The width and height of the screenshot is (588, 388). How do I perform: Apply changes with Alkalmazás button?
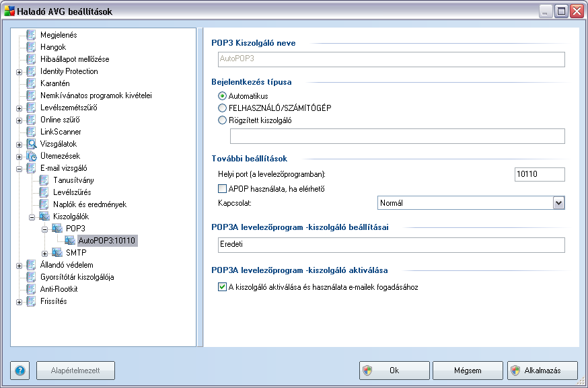click(542, 371)
